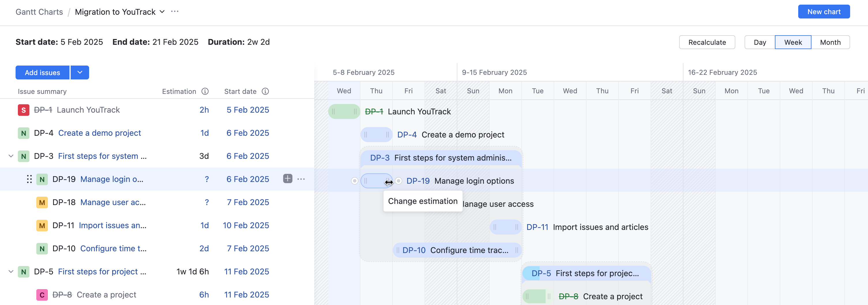Click the N state icon for DP-5
The image size is (868, 305).
(x=23, y=272)
